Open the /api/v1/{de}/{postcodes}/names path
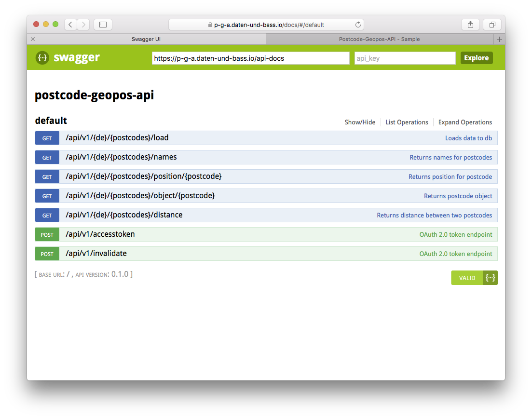This screenshot has height=419, width=532. coord(121,157)
